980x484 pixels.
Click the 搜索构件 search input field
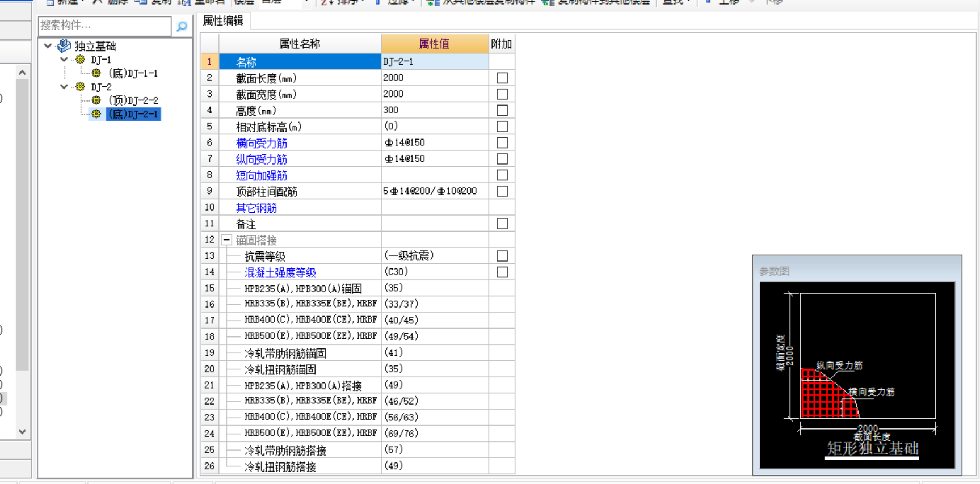tap(104, 26)
